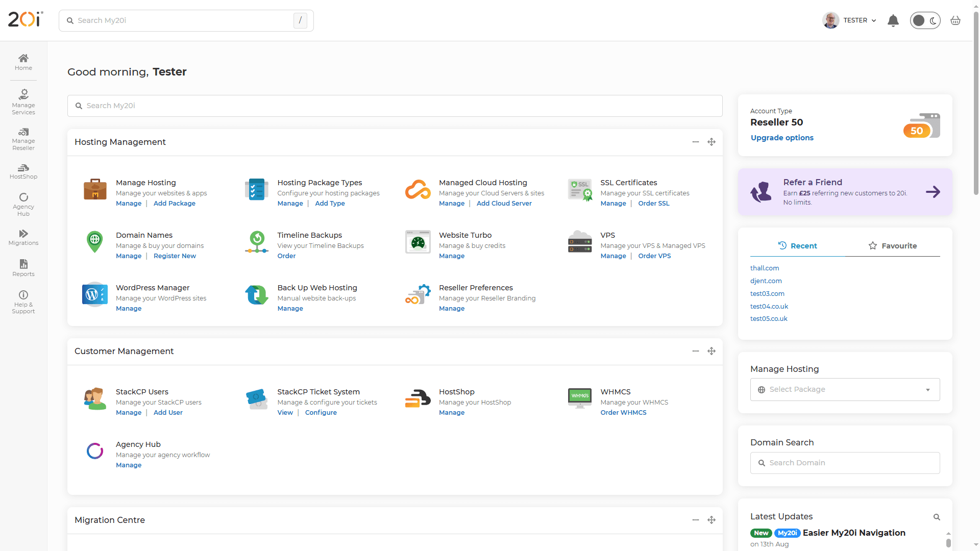This screenshot has width=980, height=551.
Task: Toggle dark mode switch
Action: coord(925,20)
